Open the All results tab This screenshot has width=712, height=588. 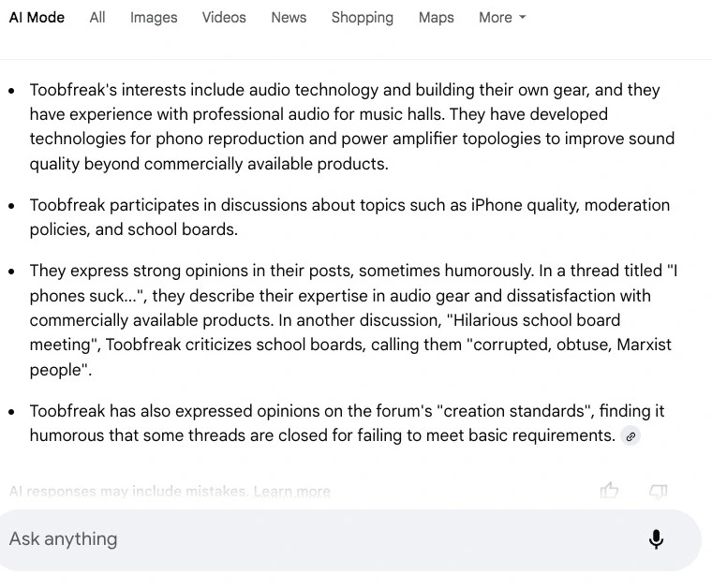[x=97, y=18]
